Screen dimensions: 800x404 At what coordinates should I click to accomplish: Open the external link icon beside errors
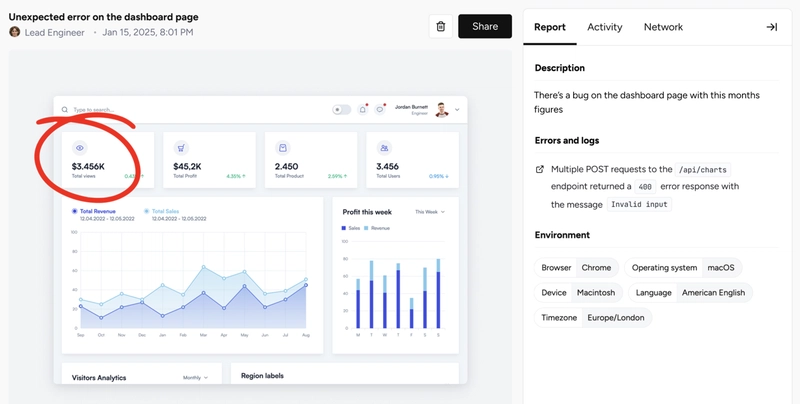pyautogui.click(x=539, y=169)
